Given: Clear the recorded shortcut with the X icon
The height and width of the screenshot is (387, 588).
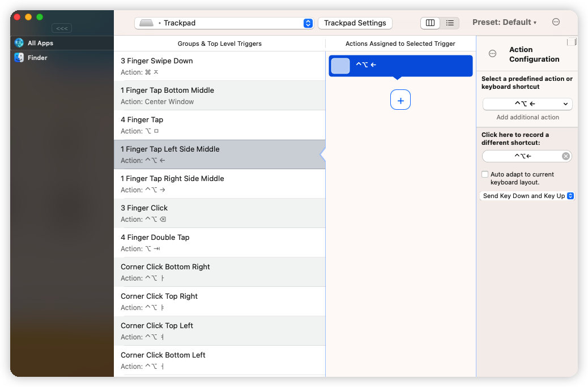Looking at the screenshot, I should point(566,156).
